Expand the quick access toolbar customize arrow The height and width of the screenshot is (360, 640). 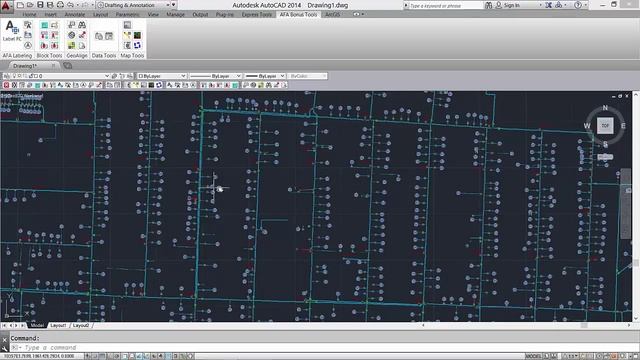point(174,5)
